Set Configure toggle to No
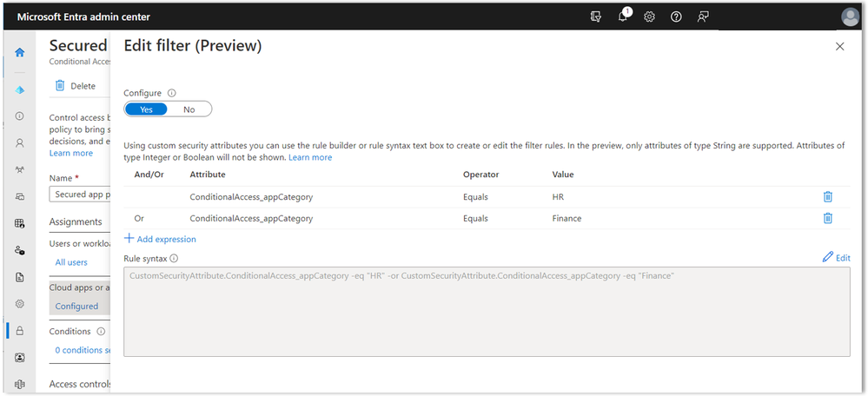Viewport: 868px width, 396px height. coord(189,109)
